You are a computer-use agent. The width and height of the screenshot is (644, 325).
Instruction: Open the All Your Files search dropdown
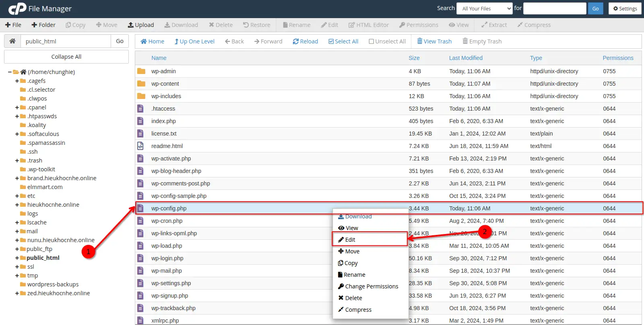[485, 8]
